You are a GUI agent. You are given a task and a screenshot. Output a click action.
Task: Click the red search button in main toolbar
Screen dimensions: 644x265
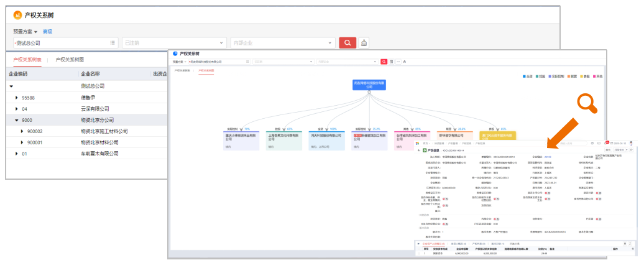(347, 42)
